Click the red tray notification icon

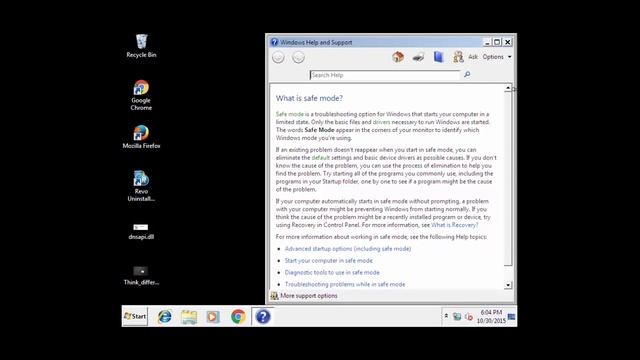point(469,317)
